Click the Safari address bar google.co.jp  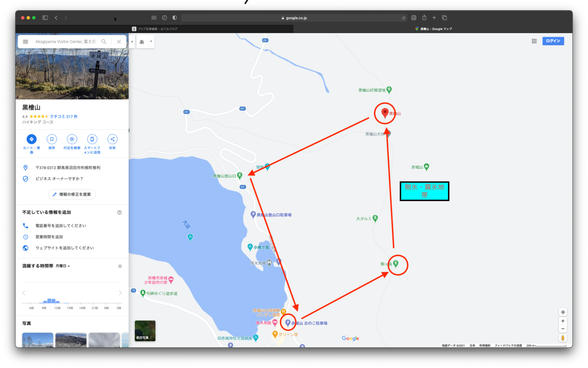click(294, 18)
